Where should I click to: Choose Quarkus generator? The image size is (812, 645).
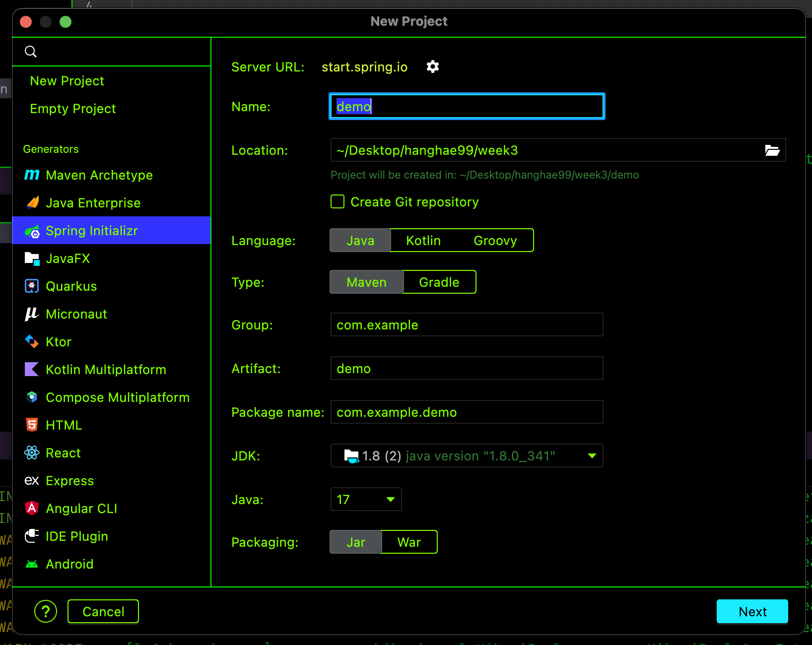[x=111, y=286]
